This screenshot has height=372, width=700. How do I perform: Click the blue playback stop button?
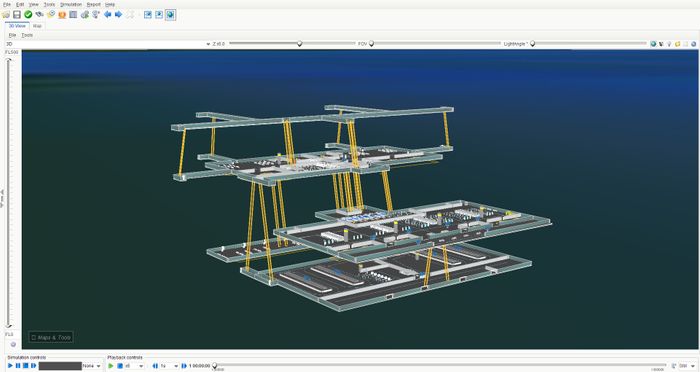tap(120, 366)
